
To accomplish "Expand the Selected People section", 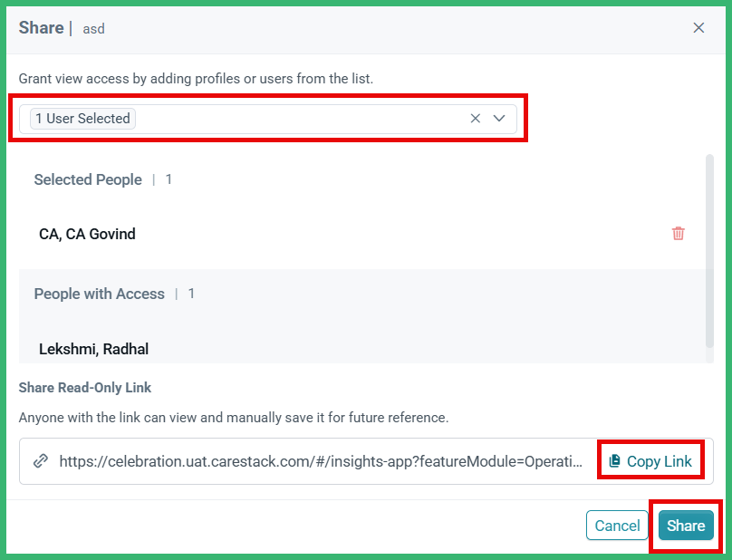I will point(88,179).
